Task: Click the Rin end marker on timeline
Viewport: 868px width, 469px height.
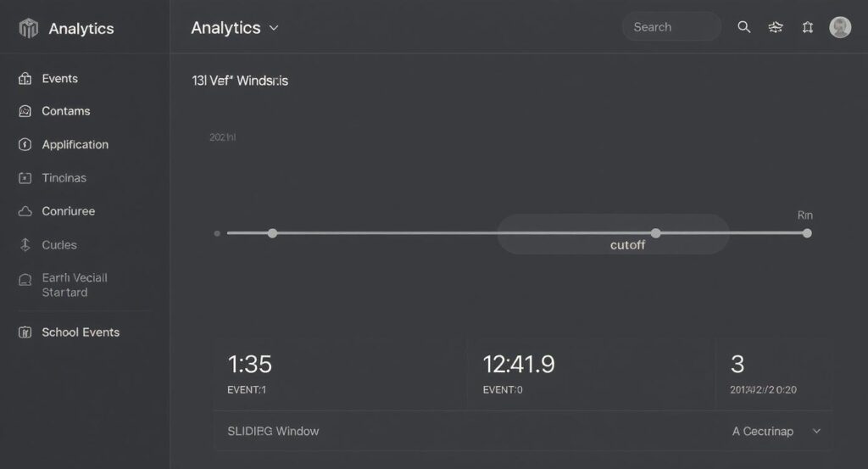Action: point(807,232)
